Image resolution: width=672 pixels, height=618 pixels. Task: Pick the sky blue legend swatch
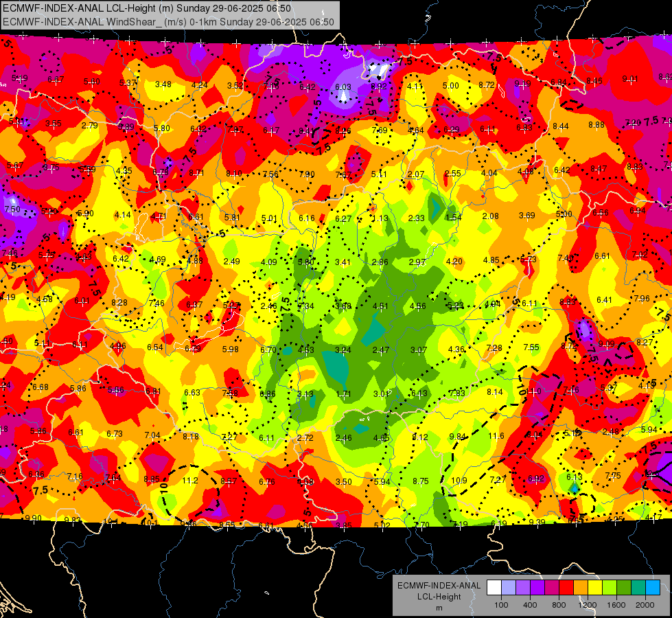[653, 588]
